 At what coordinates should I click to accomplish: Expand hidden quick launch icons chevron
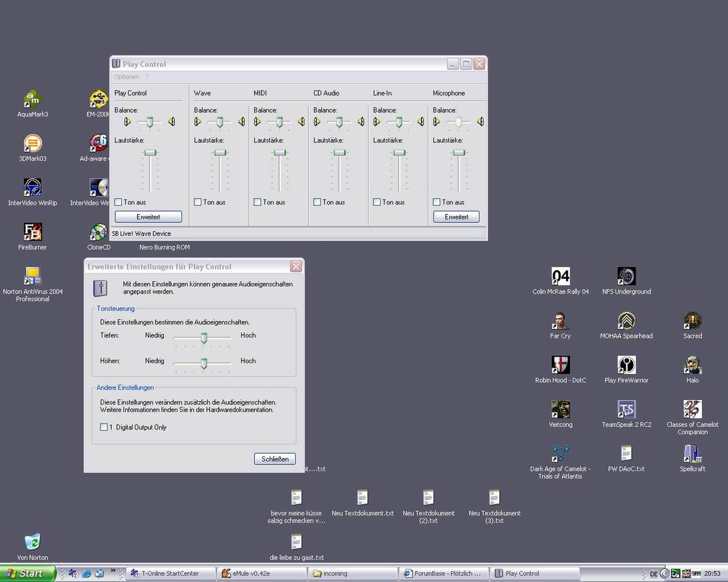coord(112,571)
